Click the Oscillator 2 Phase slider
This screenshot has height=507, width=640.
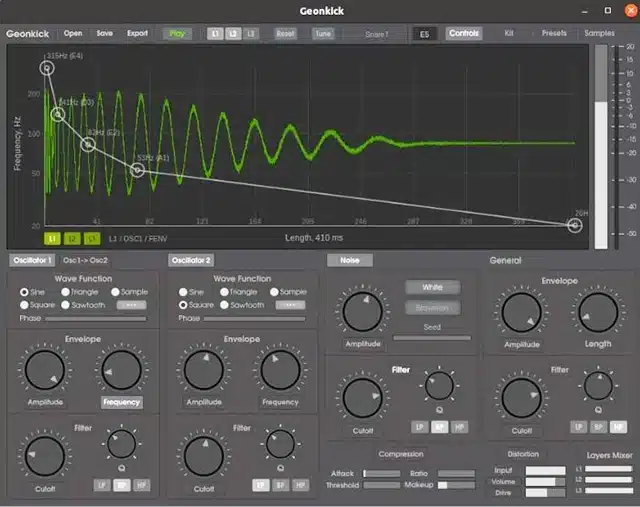tap(254, 318)
